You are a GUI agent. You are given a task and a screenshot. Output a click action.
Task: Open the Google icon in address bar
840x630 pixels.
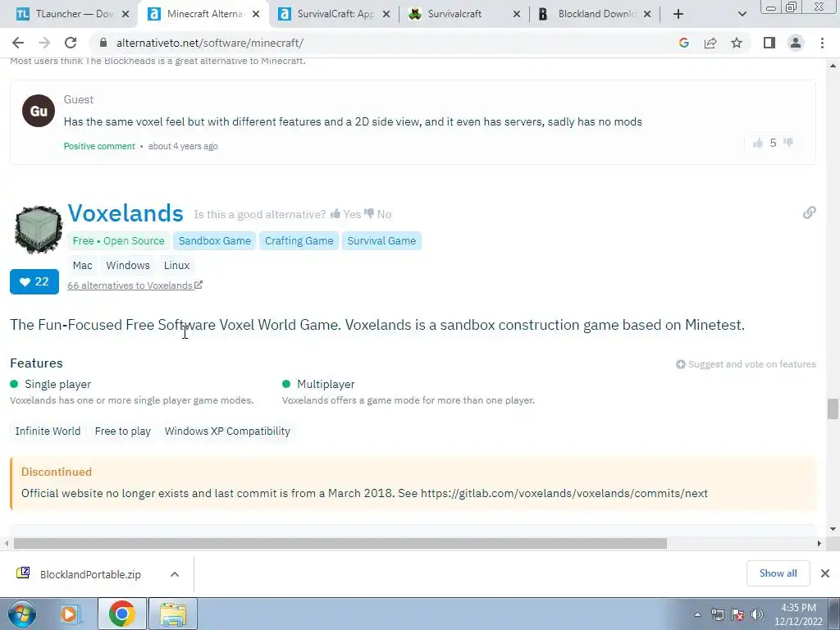point(683,43)
